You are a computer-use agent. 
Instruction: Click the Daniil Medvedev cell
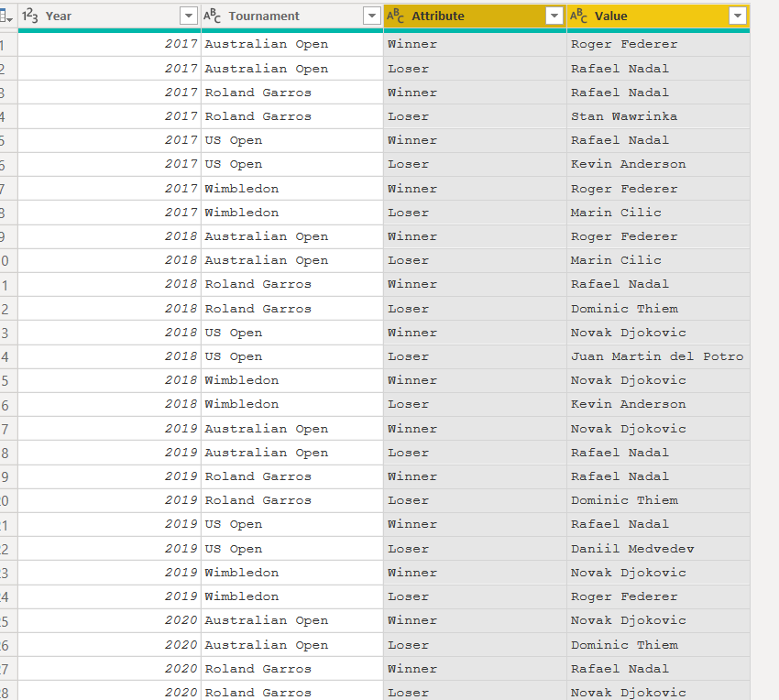tap(658, 549)
